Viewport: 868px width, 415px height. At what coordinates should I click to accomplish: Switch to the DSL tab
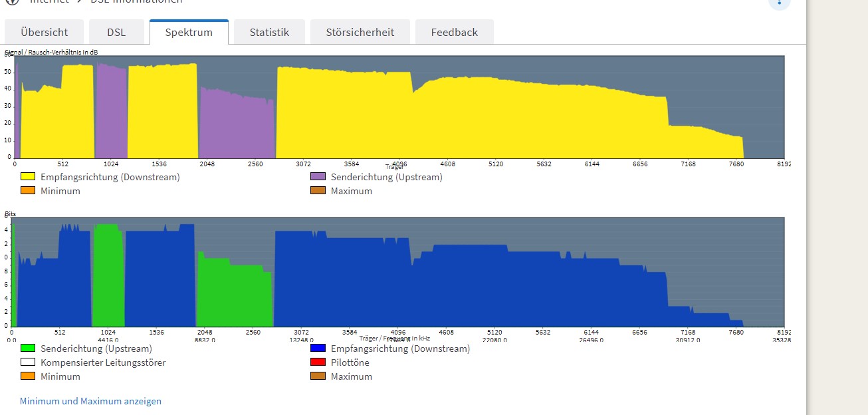pyautogui.click(x=116, y=32)
